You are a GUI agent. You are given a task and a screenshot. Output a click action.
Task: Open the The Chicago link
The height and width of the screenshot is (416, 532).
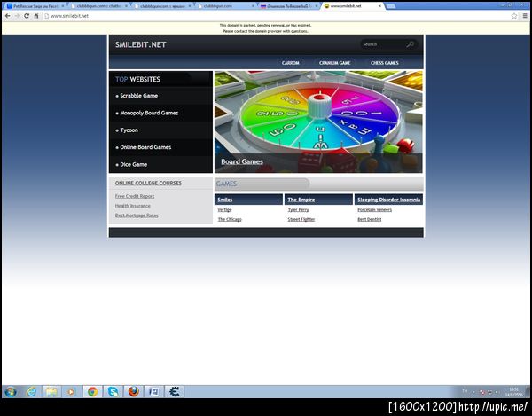tap(230, 220)
